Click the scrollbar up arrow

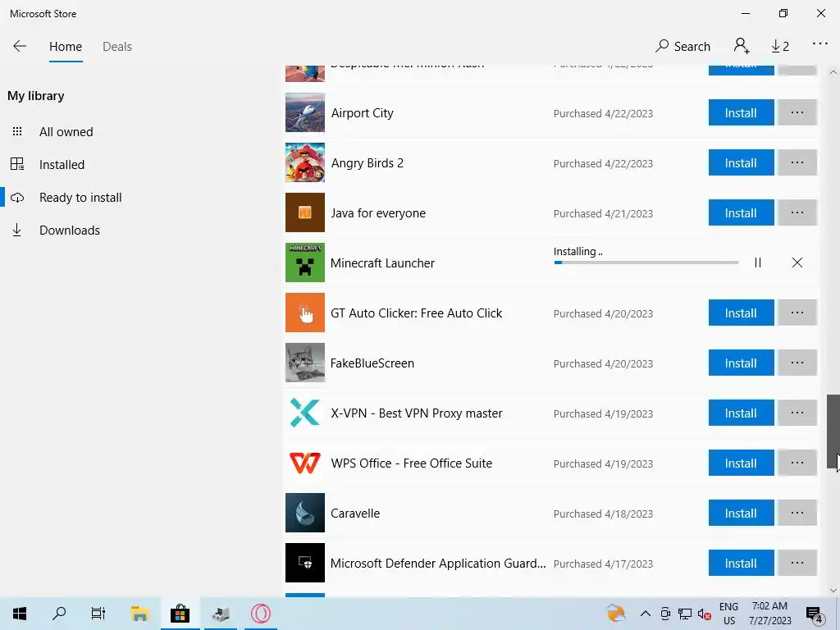833,72
